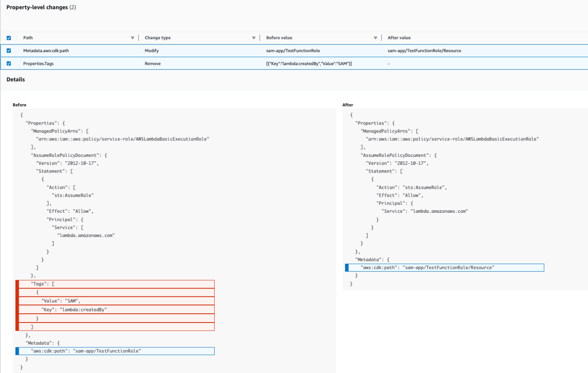588x373 pixels.
Task: Click AWSLambdaBasicExecutionRole ARN in After pane
Action: (x=452, y=139)
